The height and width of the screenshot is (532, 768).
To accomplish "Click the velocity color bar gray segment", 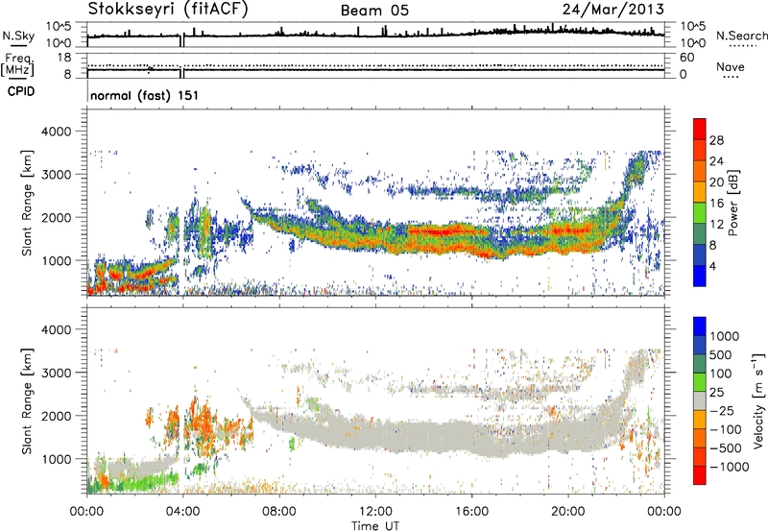I will coord(700,400).
